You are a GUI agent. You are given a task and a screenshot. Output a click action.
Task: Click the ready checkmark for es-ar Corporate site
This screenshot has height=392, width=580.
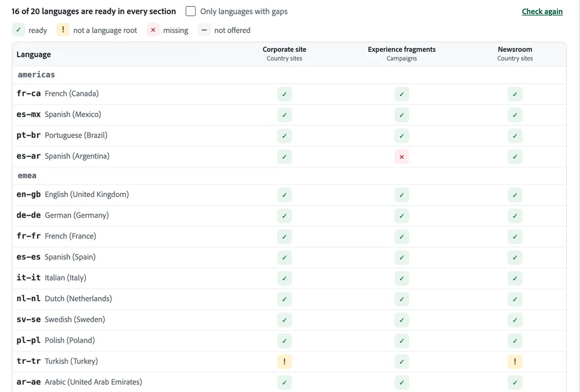[284, 156]
